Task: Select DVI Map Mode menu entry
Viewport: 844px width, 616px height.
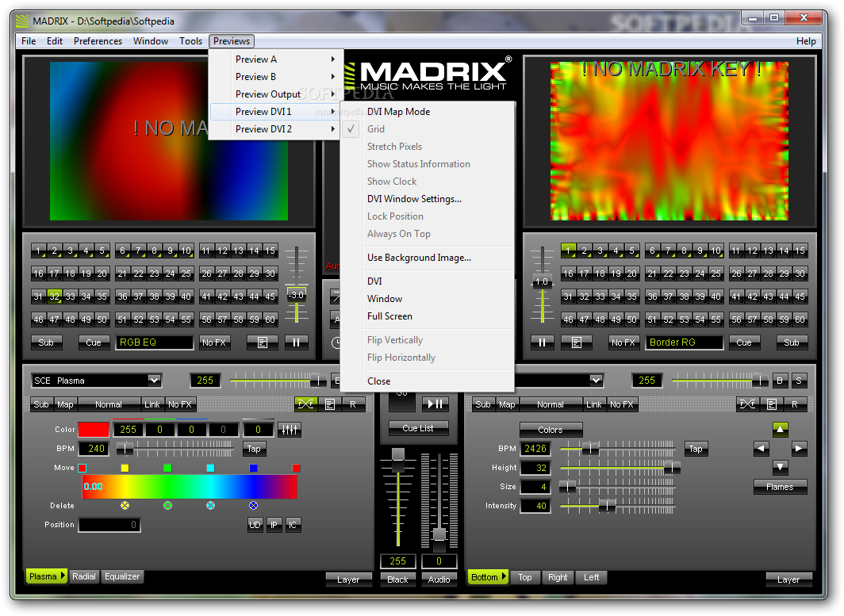Action: [x=428, y=111]
